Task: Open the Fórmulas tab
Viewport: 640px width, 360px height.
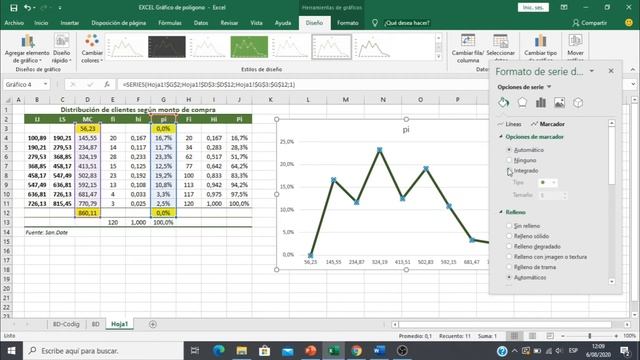Action: click(x=170, y=23)
